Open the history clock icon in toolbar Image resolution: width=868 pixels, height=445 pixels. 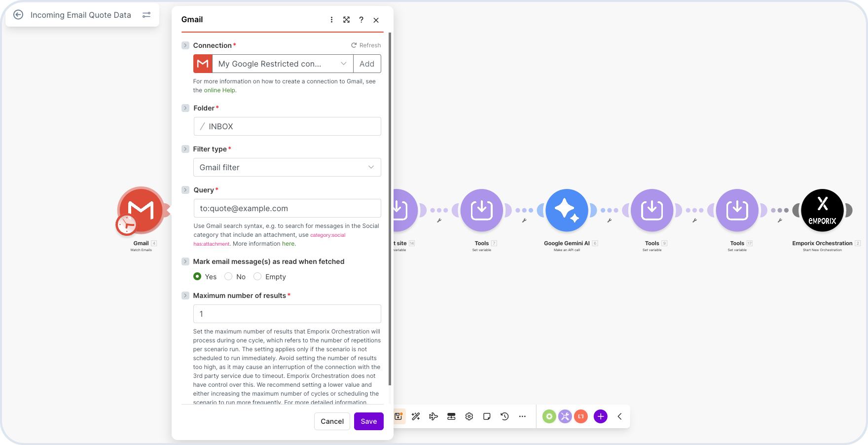(x=505, y=416)
